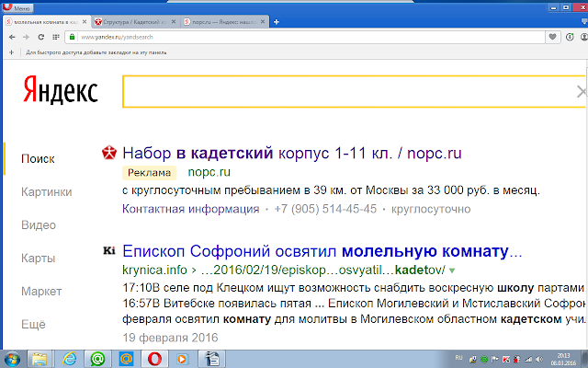The height and width of the screenshot is (368, 588).
Task: Expand the Ещё sidebar menu
Action: [33, 324]
